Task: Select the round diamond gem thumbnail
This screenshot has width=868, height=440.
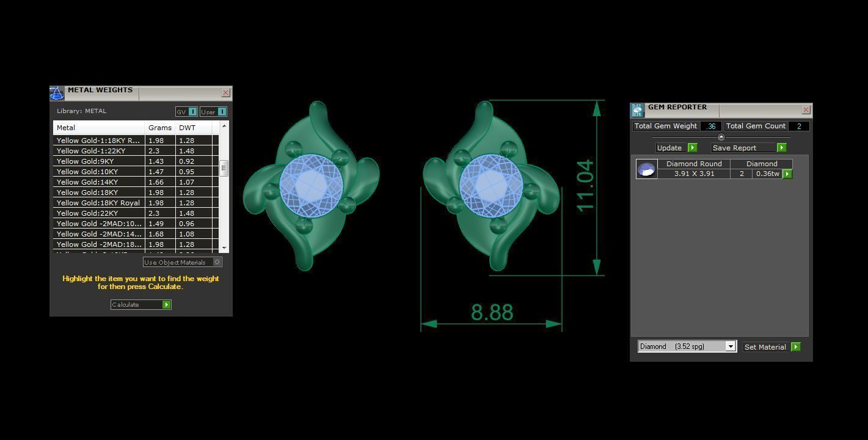Action: [646, 169]
